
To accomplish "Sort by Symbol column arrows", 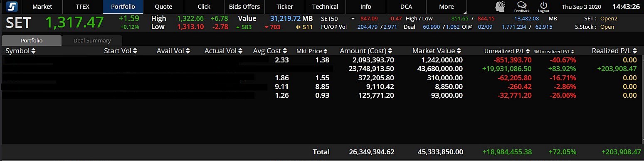I will tap(33, 51).
